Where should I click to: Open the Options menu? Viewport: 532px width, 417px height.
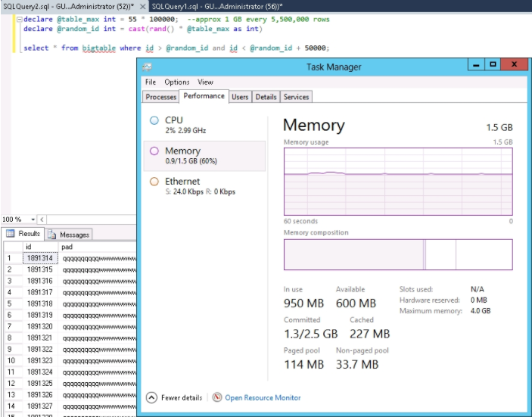(176, 82)
